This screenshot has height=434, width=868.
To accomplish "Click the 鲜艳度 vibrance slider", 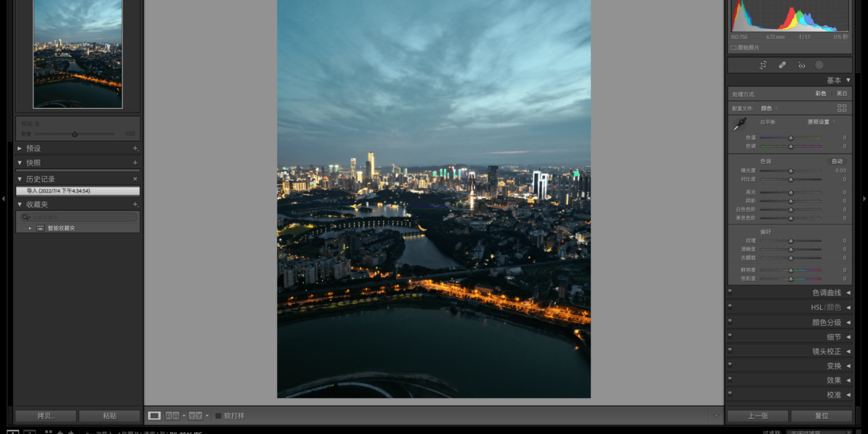I will point(790,270).
